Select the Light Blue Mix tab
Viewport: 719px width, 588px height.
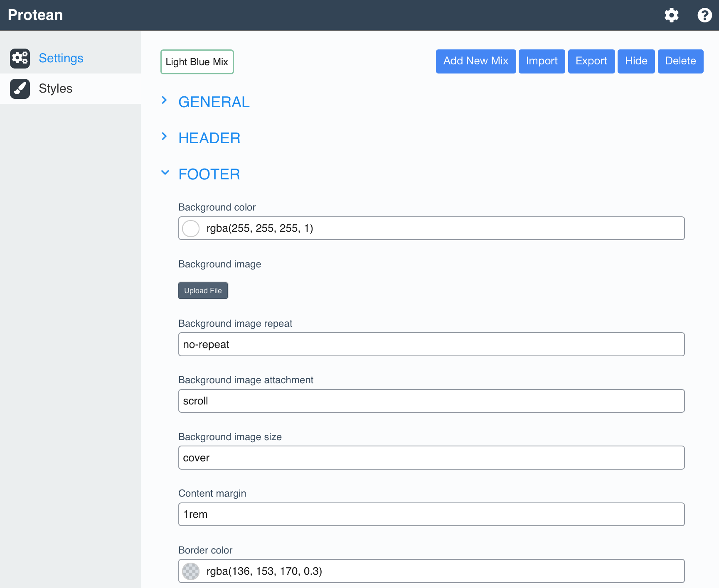[x=197, y=62]
